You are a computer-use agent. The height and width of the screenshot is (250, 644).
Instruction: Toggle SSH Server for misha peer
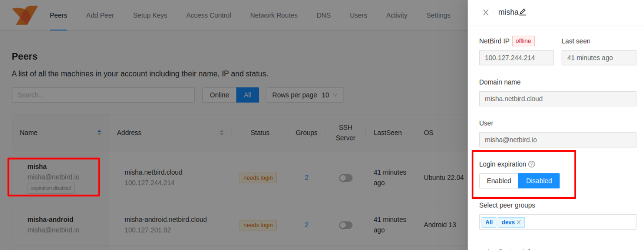click(x=346, y=178)
